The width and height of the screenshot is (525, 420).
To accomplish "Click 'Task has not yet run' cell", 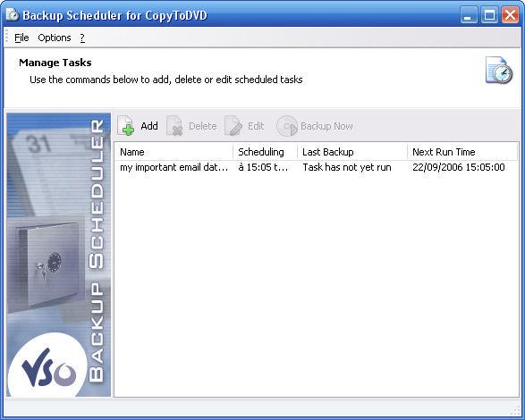I will [346, 167].
